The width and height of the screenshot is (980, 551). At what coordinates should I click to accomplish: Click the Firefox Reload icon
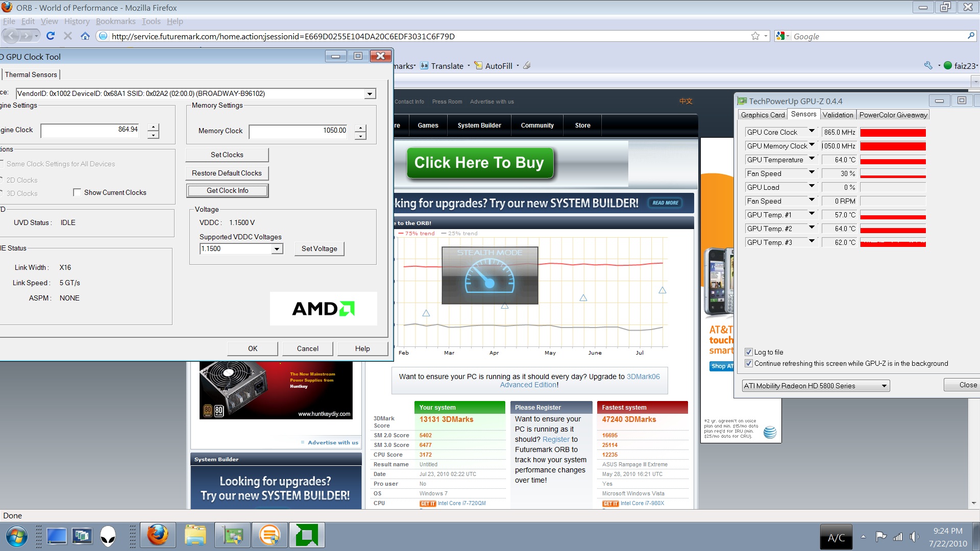tap(50, 36)
